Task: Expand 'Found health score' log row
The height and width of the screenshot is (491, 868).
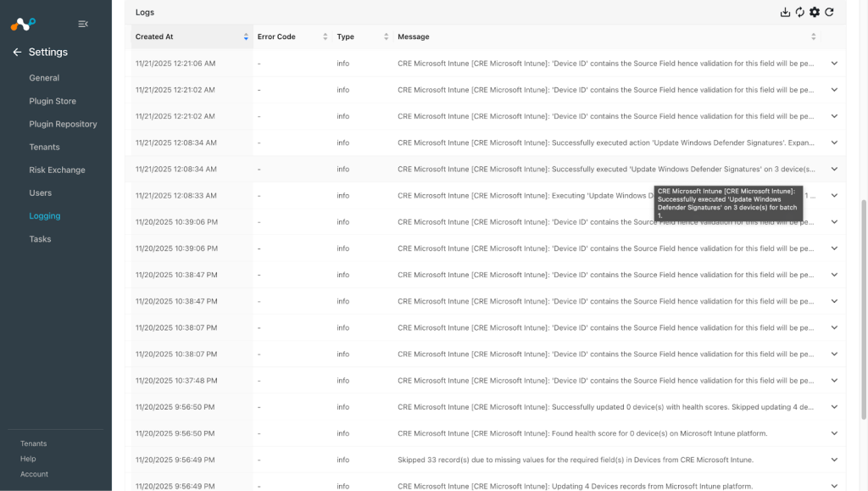Action: 834,433
